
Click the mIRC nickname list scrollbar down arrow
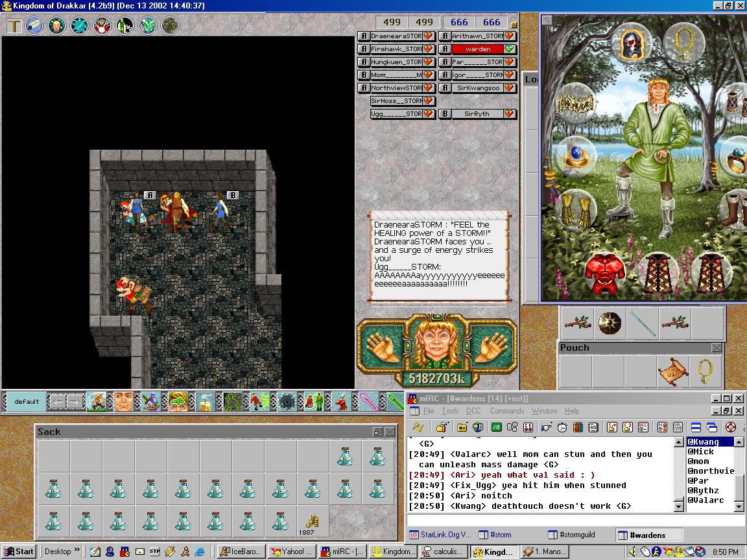(x=739, y=507)
